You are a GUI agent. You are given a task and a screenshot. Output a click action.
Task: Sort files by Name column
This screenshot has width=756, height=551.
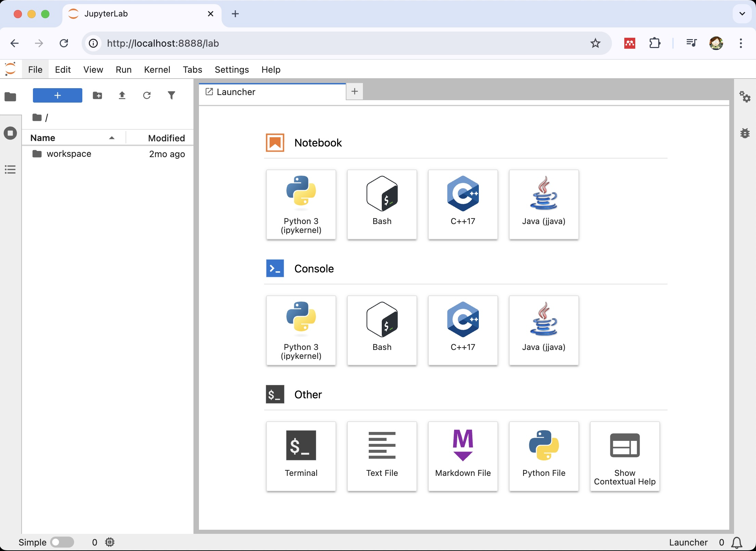click(73, 138)
